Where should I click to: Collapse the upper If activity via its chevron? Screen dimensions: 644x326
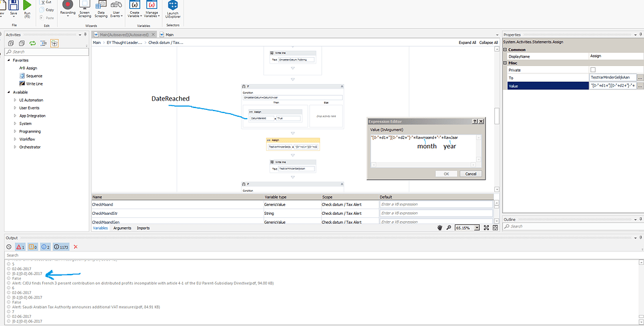click(x=341, y=87)
